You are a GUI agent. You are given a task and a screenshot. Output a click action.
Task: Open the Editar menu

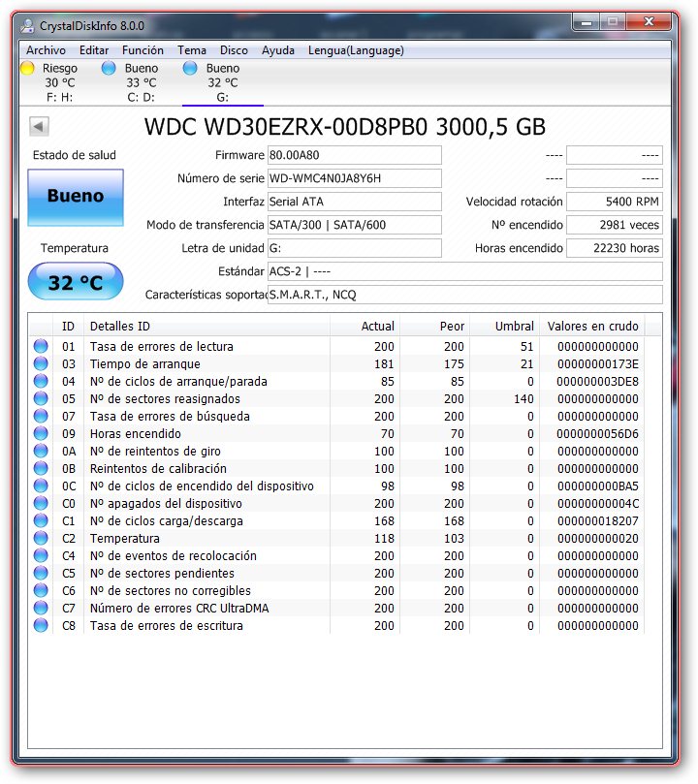coord(93,50)
